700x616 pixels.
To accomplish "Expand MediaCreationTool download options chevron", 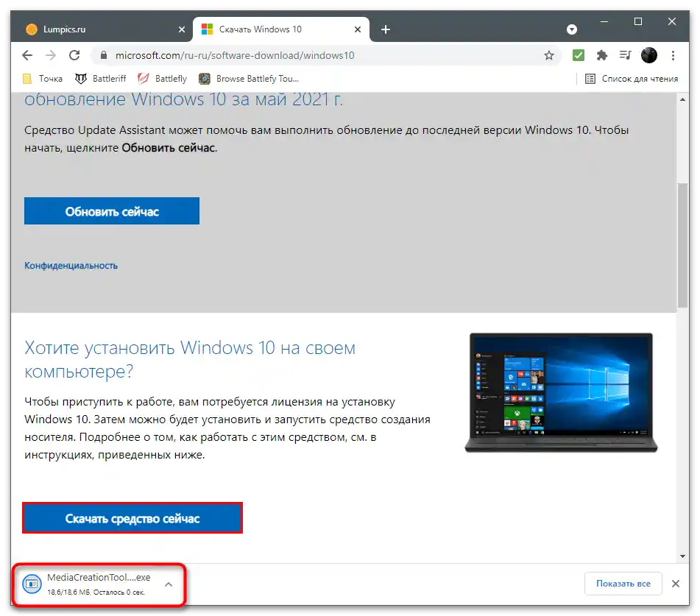I will (x=169, y=584).
